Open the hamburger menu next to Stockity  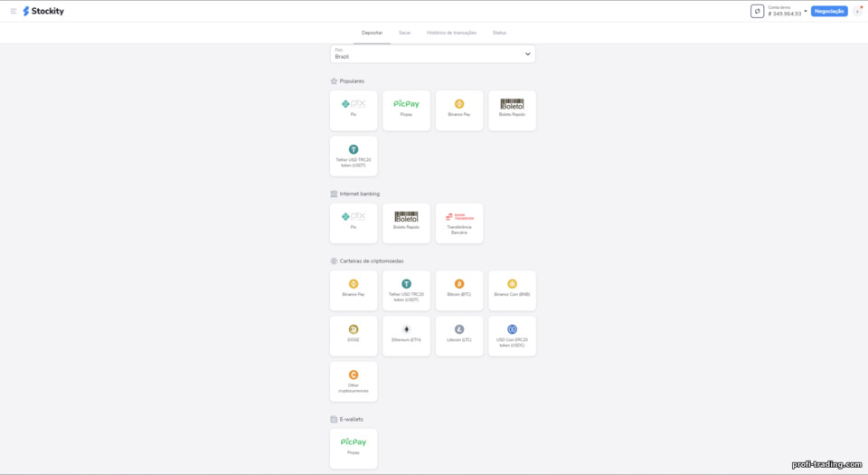14,11
